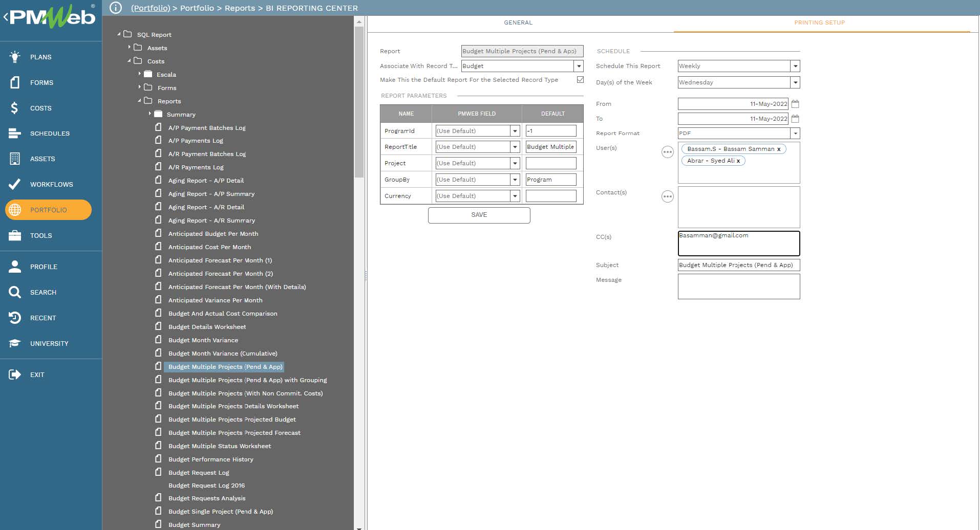Open the Profile person icon
This screenshot has width=980, height=530.
tap(15, 267)
